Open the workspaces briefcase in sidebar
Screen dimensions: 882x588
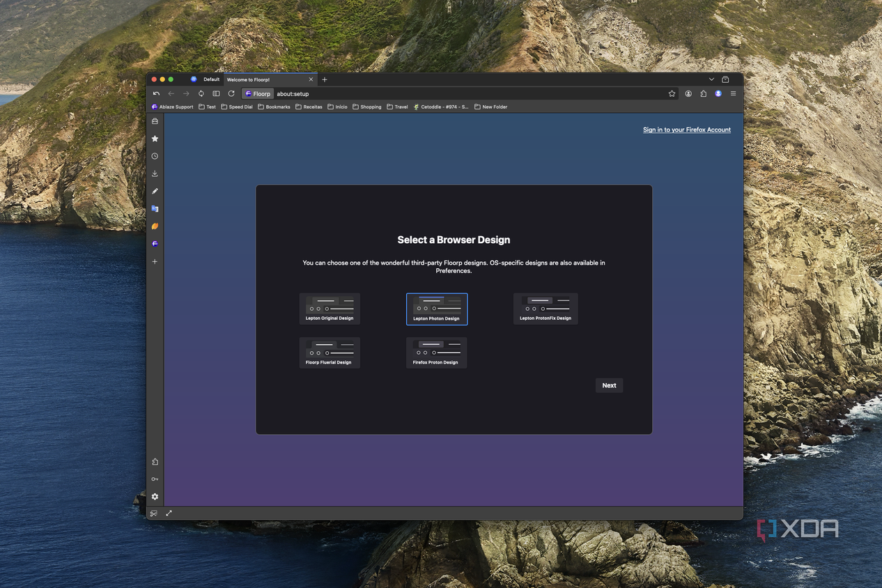pyautogui.click(x=155, y=121)
